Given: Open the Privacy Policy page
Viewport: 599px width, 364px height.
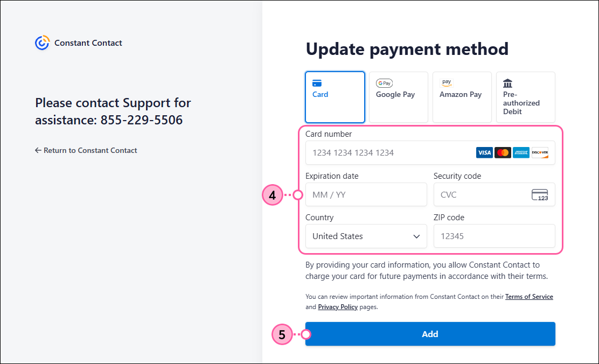Looking at the screenshot, I should click(338, 306).
